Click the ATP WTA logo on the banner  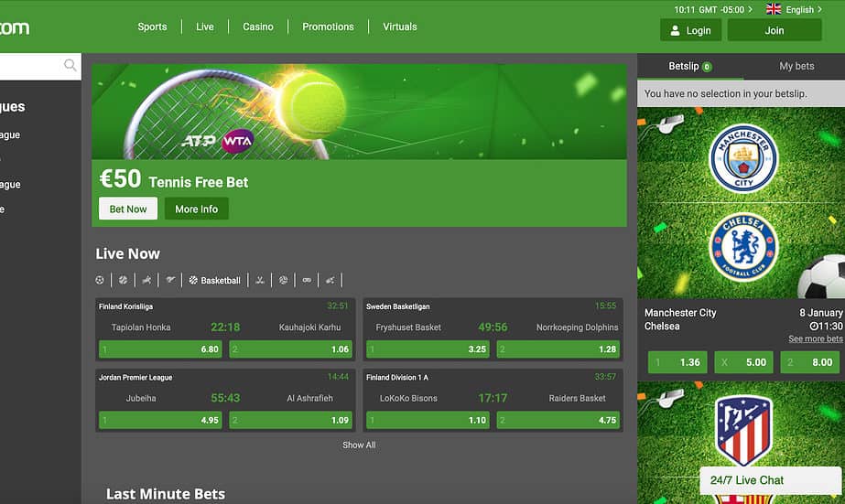click(217, 141)
